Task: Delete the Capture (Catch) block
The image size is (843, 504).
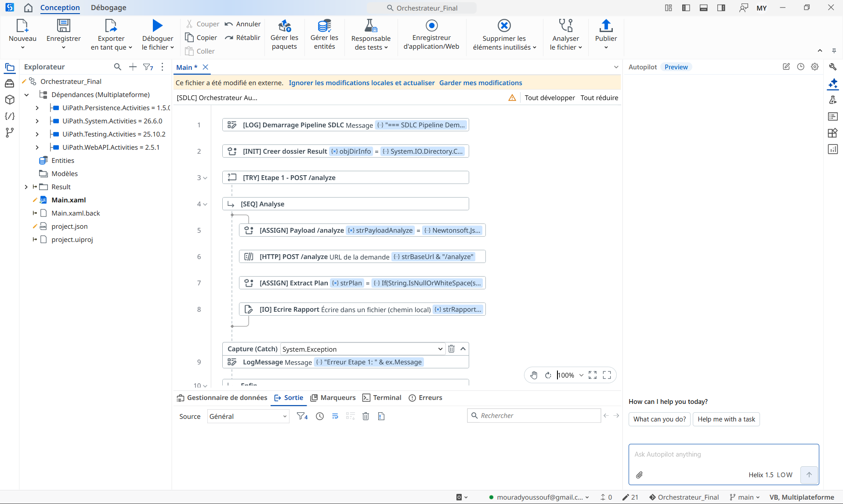Action: tap(451, 349)
